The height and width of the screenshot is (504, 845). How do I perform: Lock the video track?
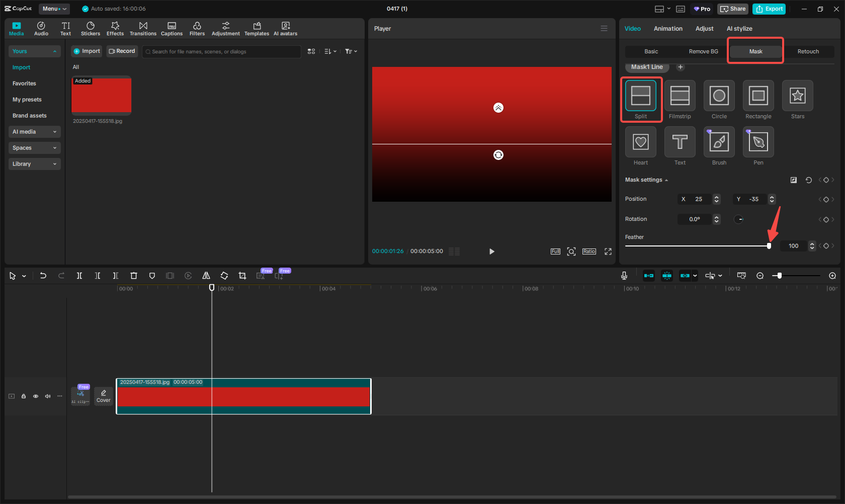point(24,396)
